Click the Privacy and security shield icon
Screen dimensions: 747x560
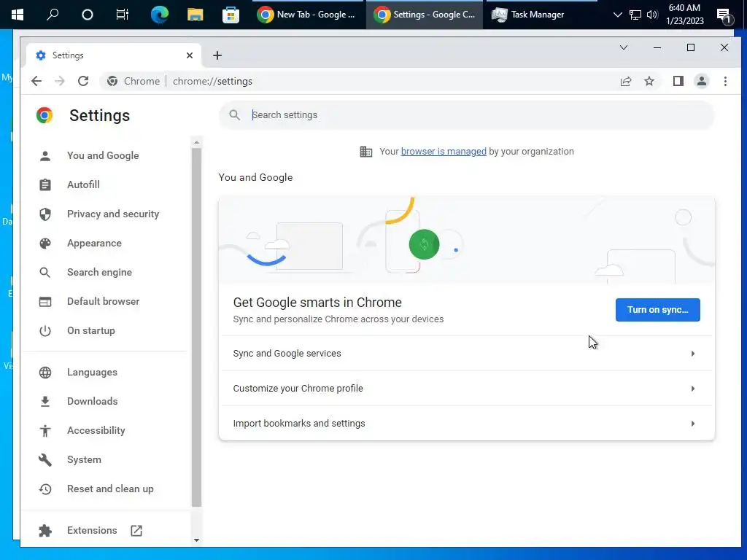pyautogui.click(x=45, y=214)
